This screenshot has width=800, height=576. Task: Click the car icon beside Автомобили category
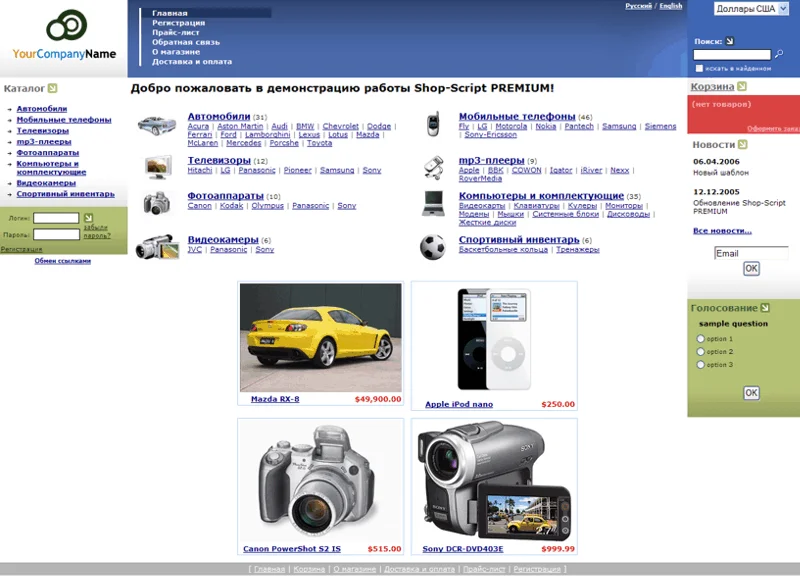point(157,125)
